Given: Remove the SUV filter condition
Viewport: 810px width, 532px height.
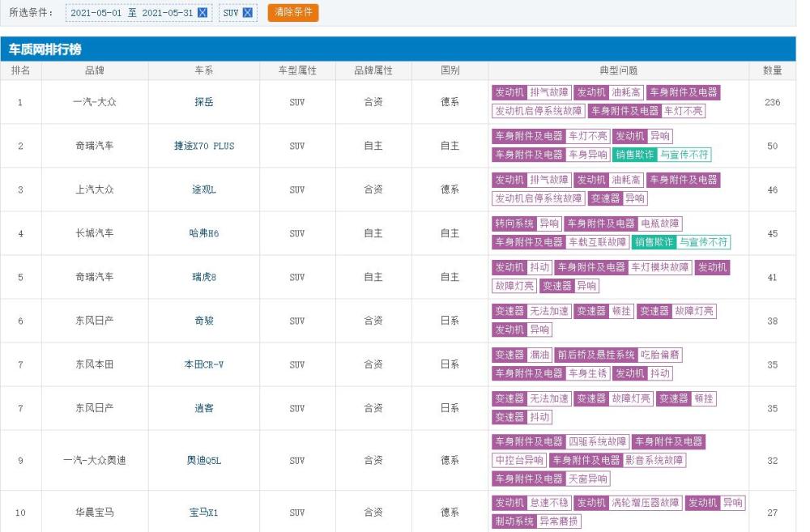Looking at the screenshot, I should click(x=248, y=13).
